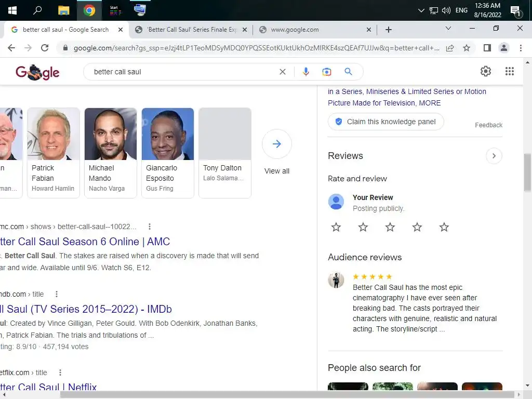Rate five stars in Your Review

point(444,227)
